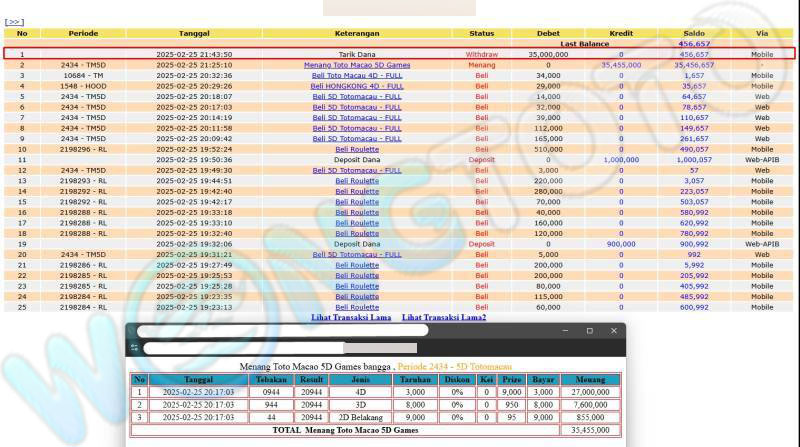This screenshot has width=800, height=447.
Task: Click the Last Balance label
Action: 585,44
